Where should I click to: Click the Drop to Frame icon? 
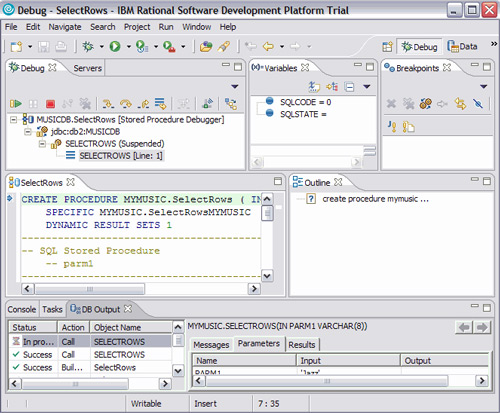160,104
